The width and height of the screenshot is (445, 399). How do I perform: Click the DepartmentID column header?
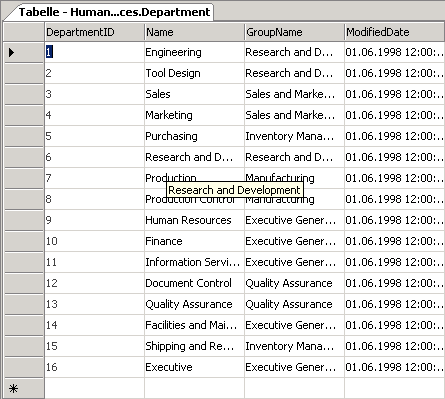94,32
